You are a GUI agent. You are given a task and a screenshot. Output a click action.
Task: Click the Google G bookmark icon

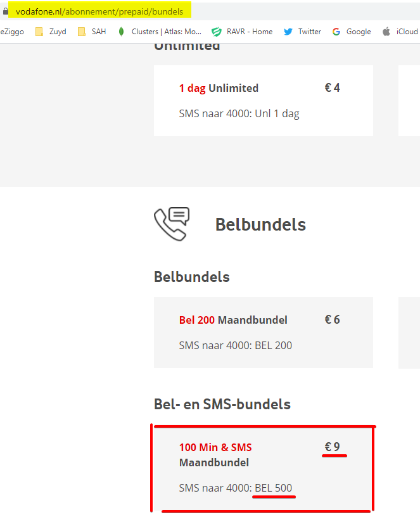tap(336, 32)
